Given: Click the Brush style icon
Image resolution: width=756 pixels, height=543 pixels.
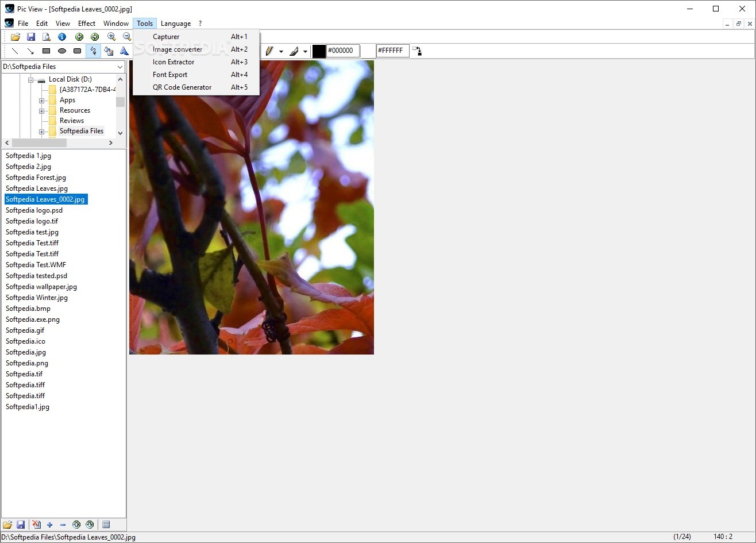Looking at the screenshot, I should pyautogui.click(x=294, y=51).
